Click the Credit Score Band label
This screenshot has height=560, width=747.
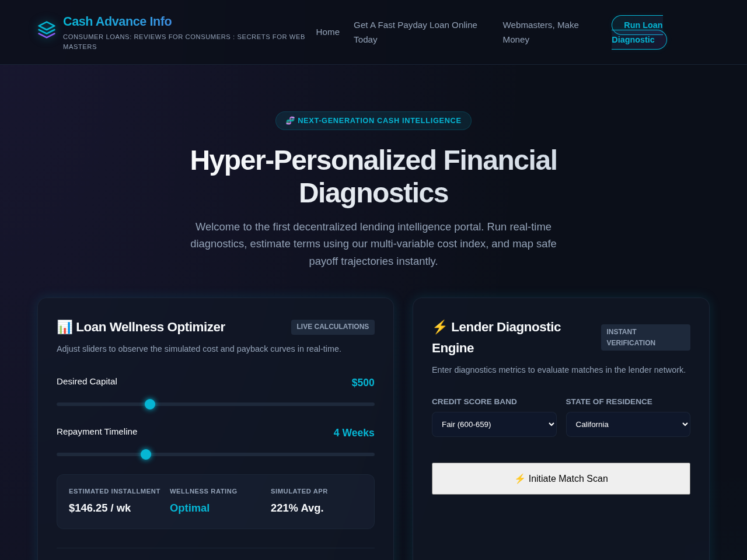tap(474, 402)
